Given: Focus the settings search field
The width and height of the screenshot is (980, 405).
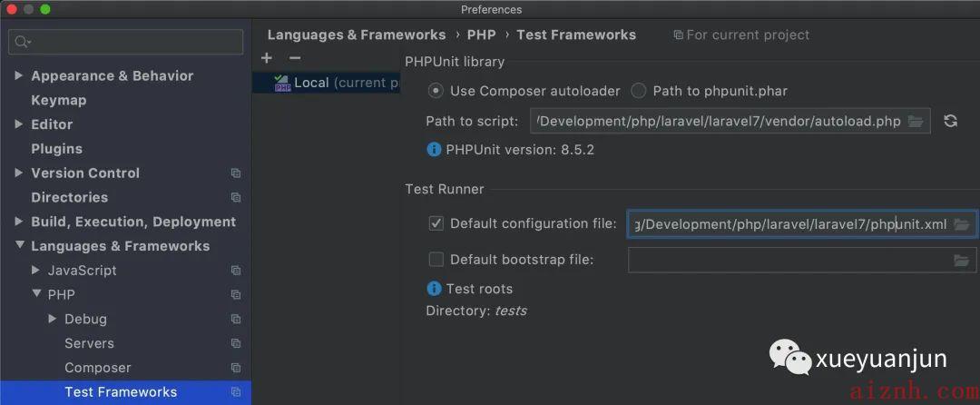Looking at the screenshot, I should click(125, 42).
